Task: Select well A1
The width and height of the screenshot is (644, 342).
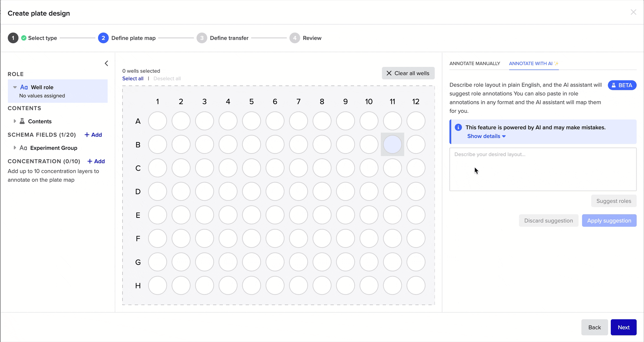Action: pyautogui.click(x=157, y=121)
